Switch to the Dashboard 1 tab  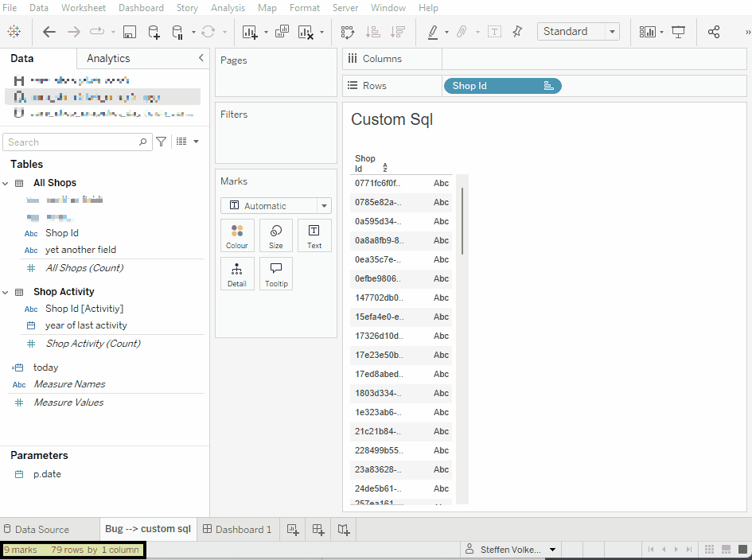coord(237,529)
